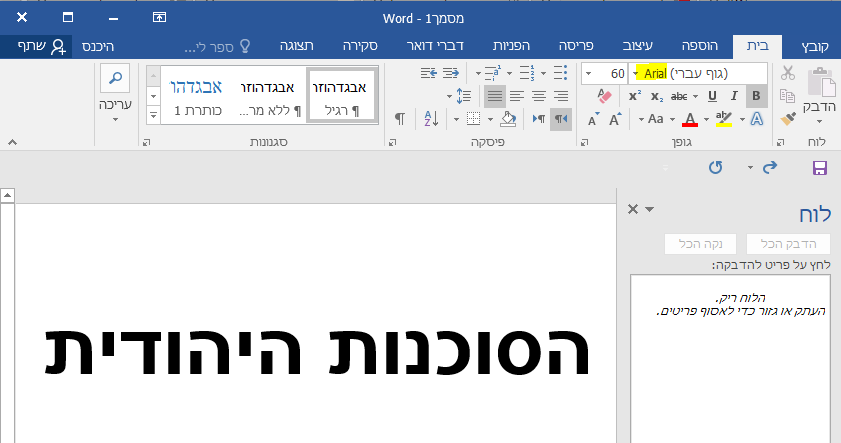Expand bullets library dropdown arrow

tap(543, 73)
